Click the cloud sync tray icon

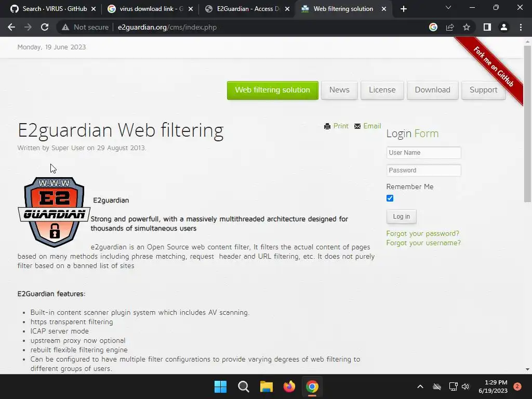click(x=436, y=387)
